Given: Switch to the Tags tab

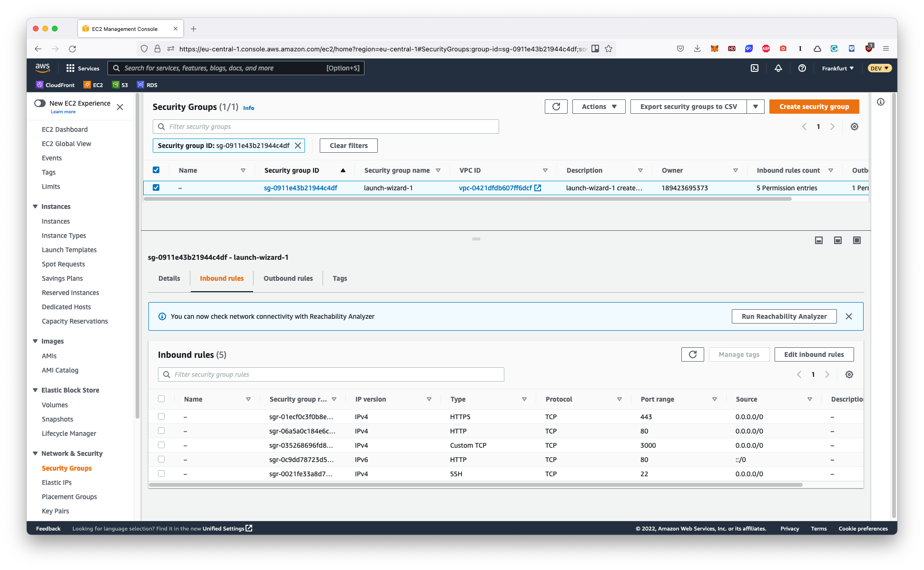Looking at the screenshot, I should (x=341, y=278).
